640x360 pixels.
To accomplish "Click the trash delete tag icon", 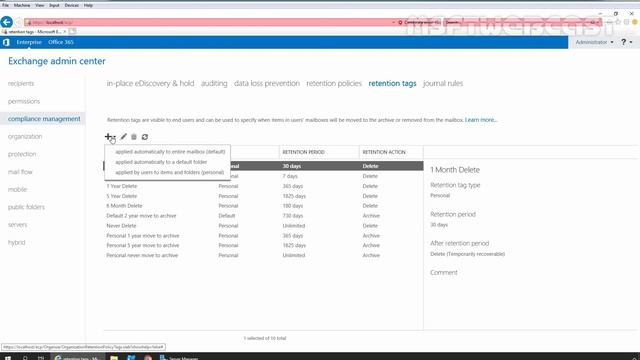I will 134,137.
